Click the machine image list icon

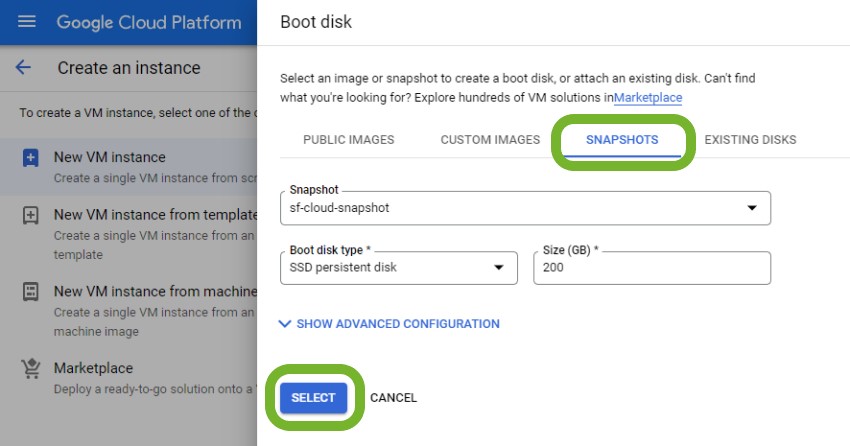(31, 291)
